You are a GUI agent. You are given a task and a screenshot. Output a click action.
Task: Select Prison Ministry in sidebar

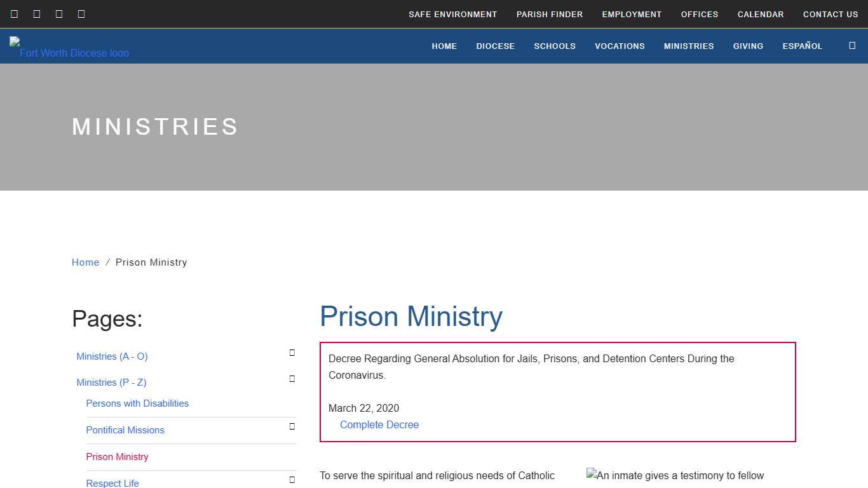tap(117, 457)
